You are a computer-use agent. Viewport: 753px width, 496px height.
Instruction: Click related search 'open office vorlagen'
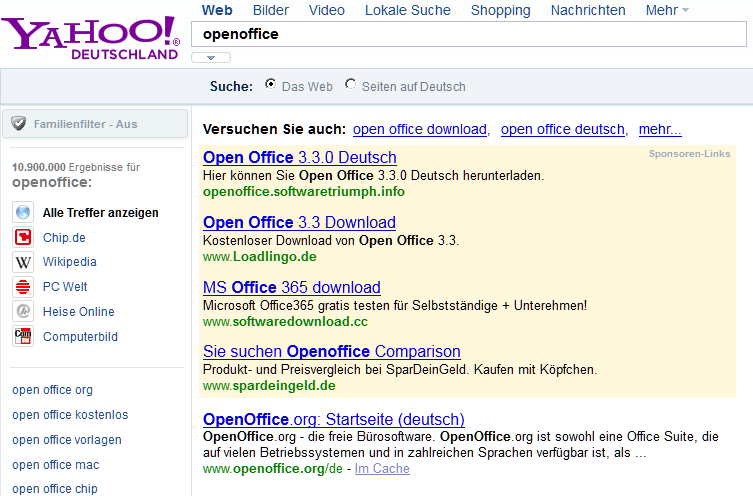tap(67, 440)
